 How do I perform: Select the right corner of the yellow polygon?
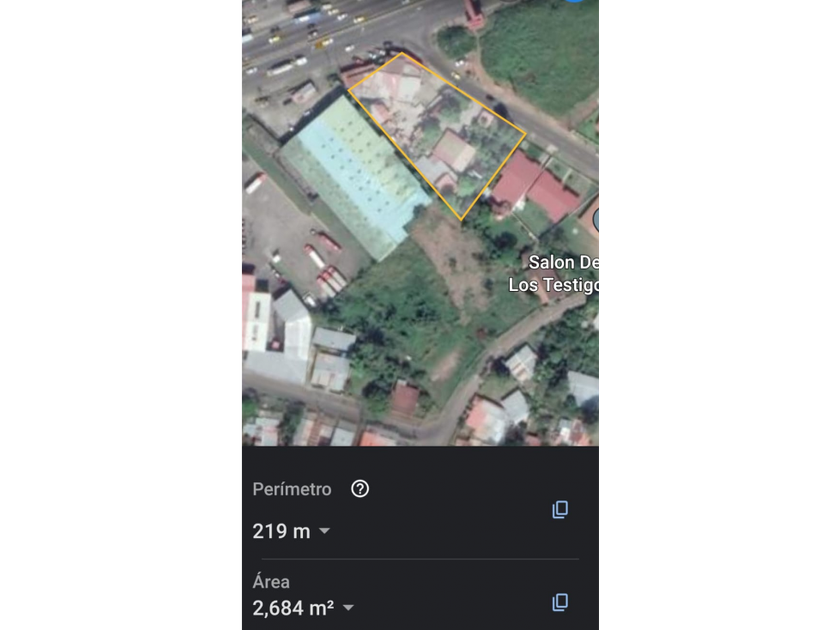click(x=525, y=133)
